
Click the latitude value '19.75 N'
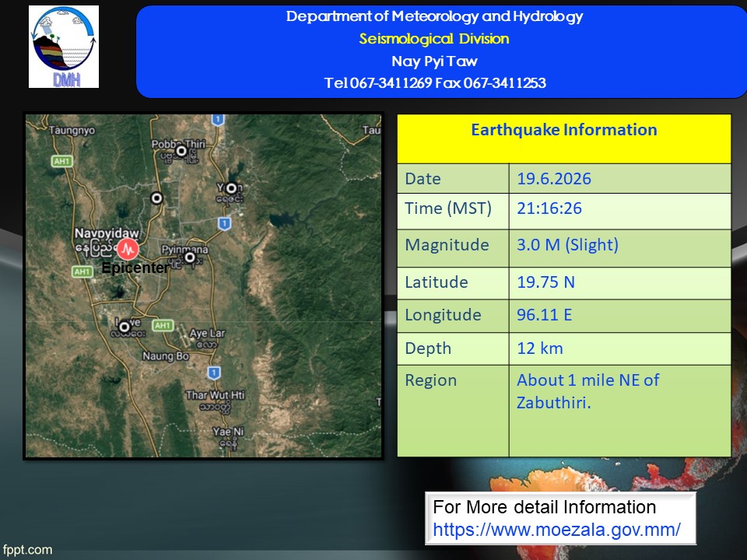coord(545,282)
